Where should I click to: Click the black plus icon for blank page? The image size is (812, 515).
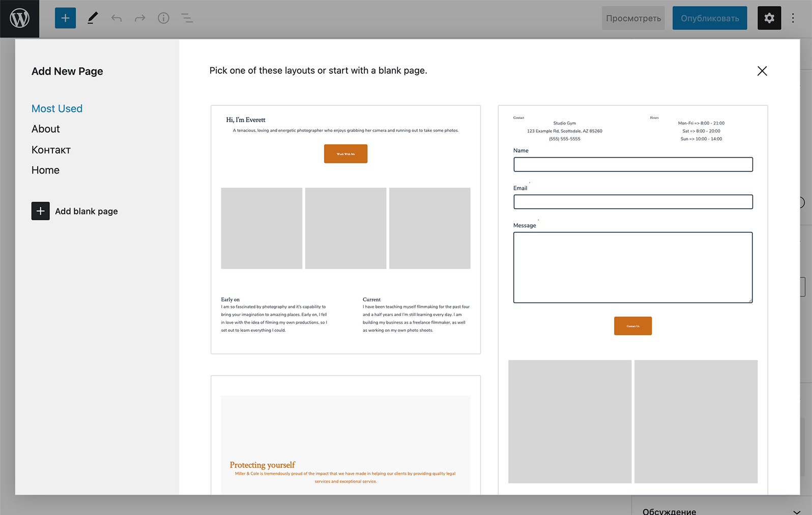click(41, 211)
